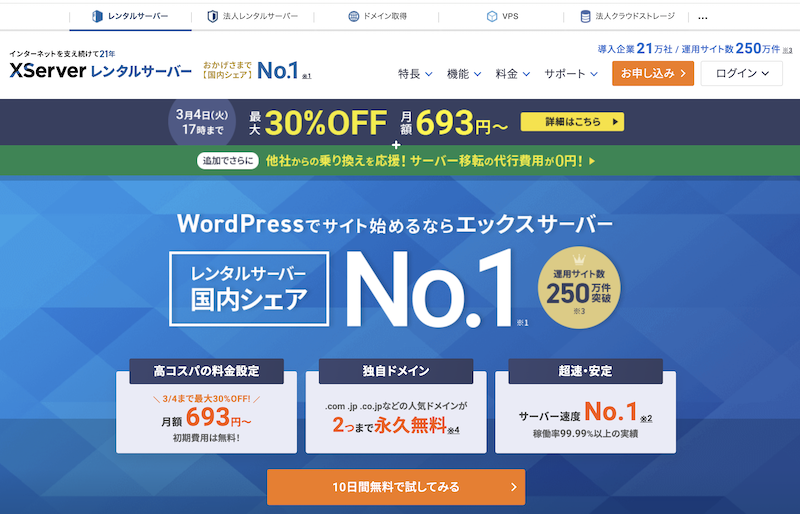Click the 月額 693円〜 price in dark banner
The height and width of the screenshot is (514, 800).
tap(454, 123)
